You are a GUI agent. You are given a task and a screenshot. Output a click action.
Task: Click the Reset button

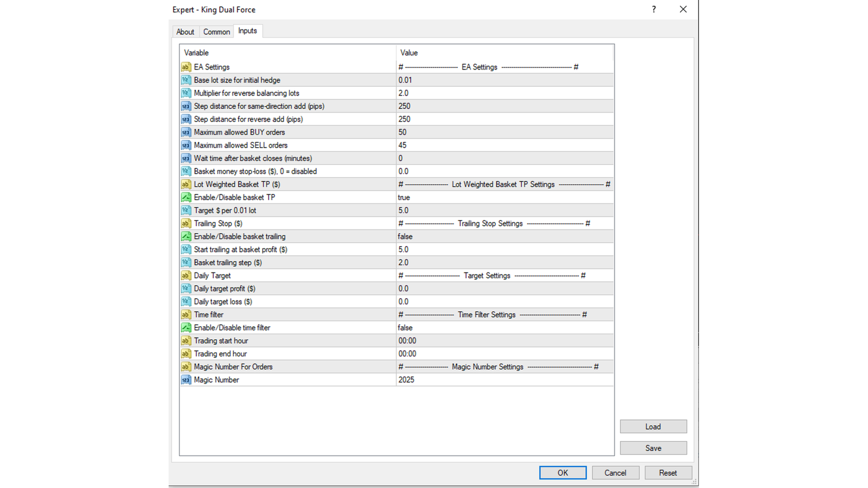click(x=668, y=473)
